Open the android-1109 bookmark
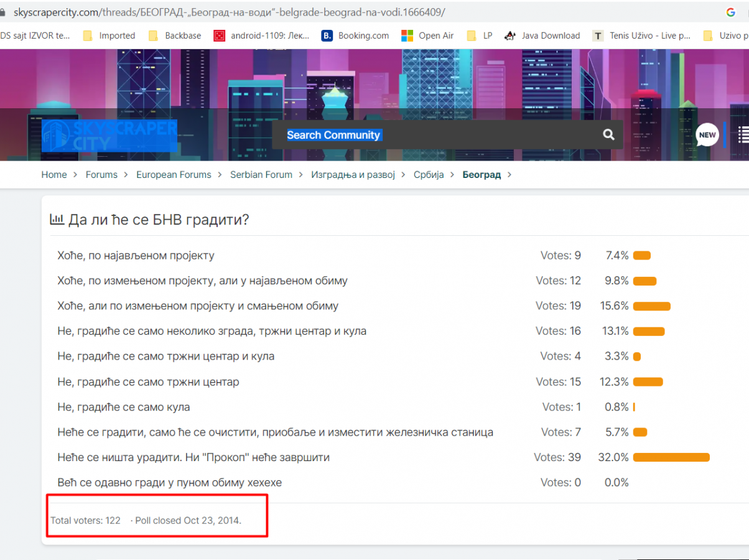This screenshot has height=560, width=749. [x=261, y=35]
